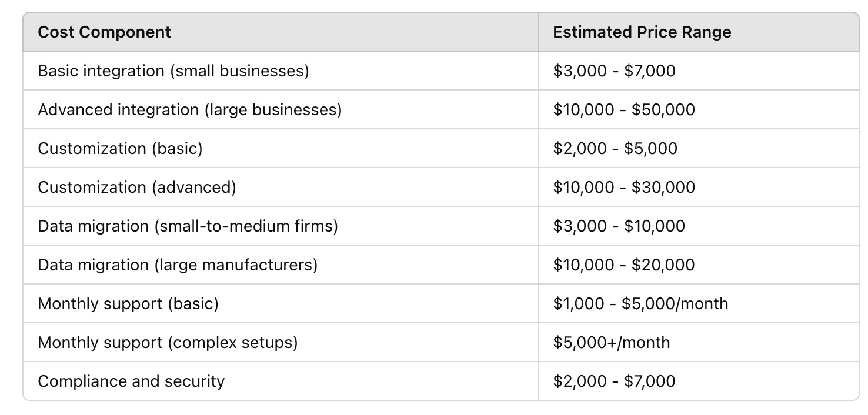Viewport: 868px width, 415px height.
Task: Click the Compliance and security cell
Action: (281, 381)
